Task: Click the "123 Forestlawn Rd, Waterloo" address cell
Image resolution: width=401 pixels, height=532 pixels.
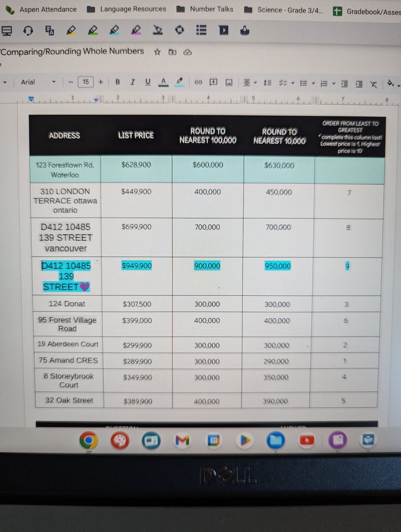Action: (65, 169)
